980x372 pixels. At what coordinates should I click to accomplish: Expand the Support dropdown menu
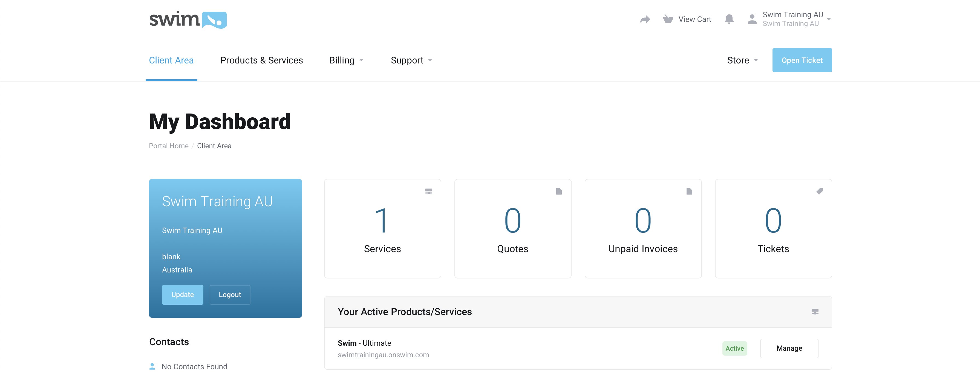pyautogui.click(x=411, y=60)
